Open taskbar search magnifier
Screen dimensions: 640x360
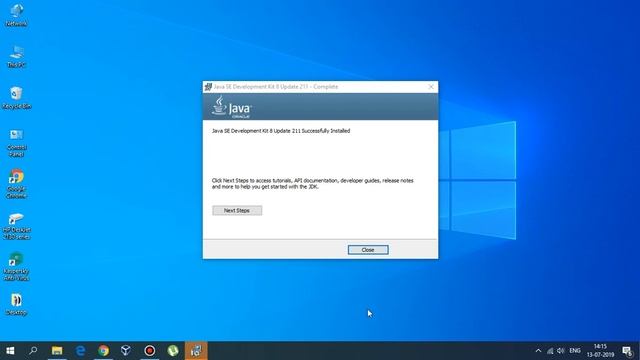click(x=33, y=351)
